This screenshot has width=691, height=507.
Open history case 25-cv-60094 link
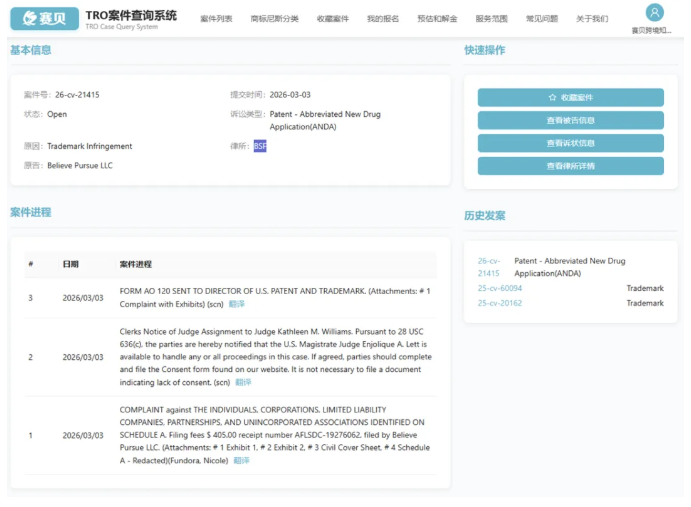[499, 288]
